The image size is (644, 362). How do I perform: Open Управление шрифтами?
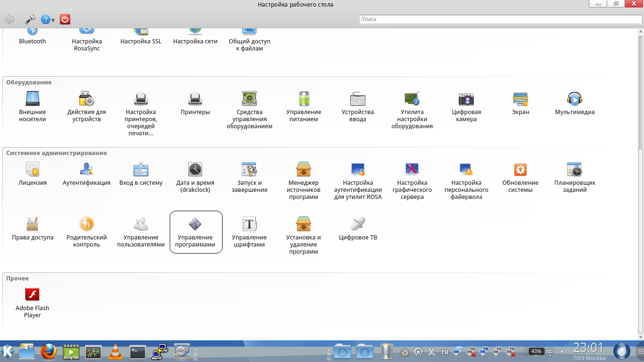pyautogui.click(x=249, y=232)
